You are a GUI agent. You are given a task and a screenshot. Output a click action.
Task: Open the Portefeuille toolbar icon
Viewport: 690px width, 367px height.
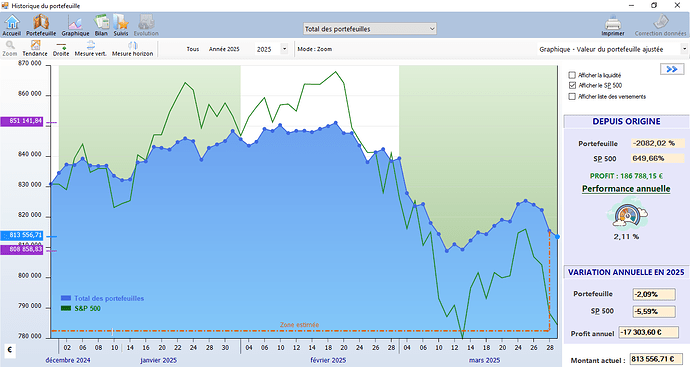point(41,25)
